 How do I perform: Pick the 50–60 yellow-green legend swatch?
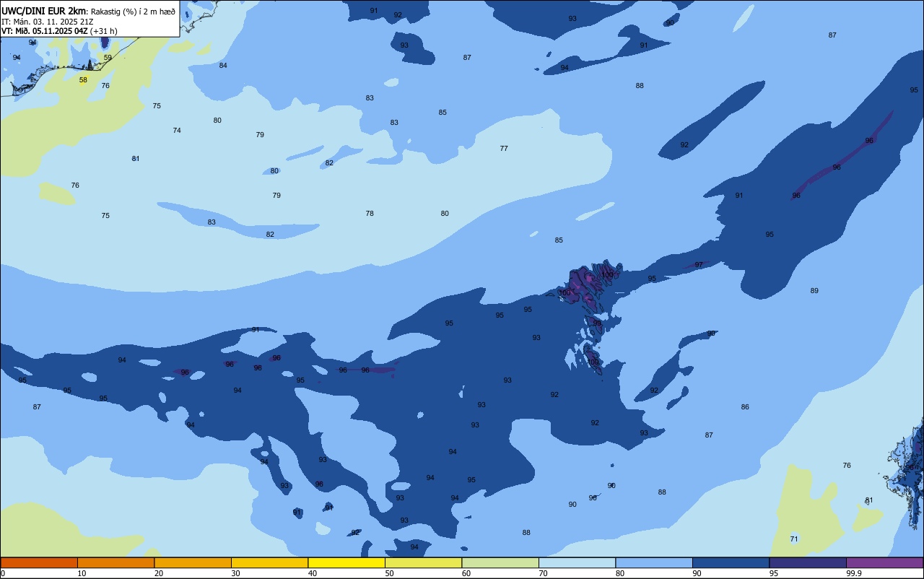[x=423, y=562]
